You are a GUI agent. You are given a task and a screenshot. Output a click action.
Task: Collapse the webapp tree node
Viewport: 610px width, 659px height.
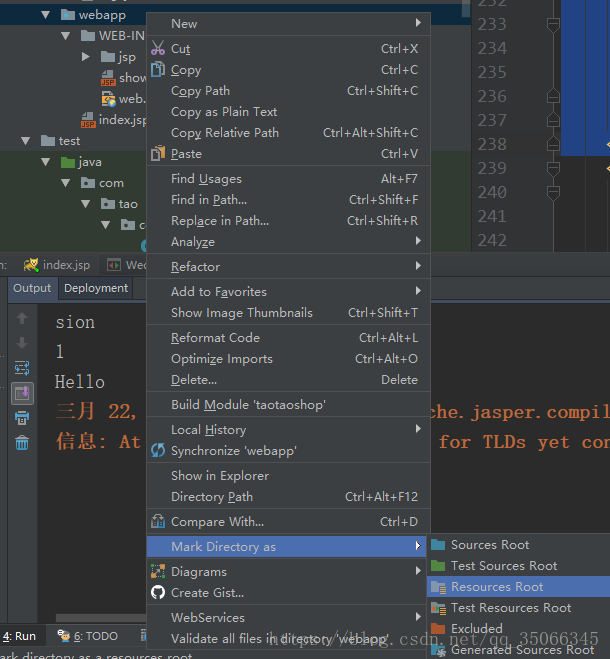(x=45, y=15)
